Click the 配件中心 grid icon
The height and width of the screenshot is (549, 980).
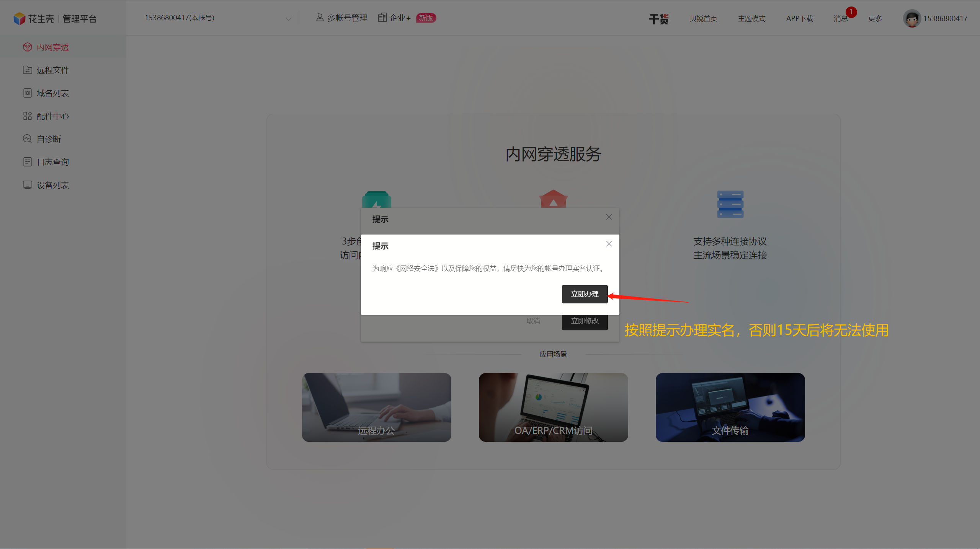tap(27, 116)
